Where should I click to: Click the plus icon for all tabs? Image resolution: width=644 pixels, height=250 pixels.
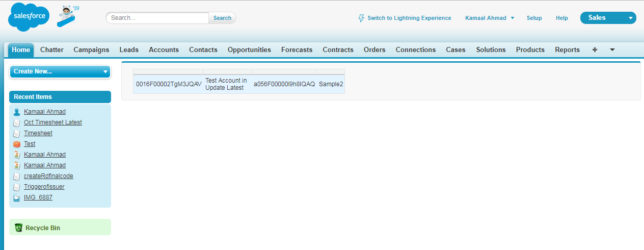coord(595,49)
